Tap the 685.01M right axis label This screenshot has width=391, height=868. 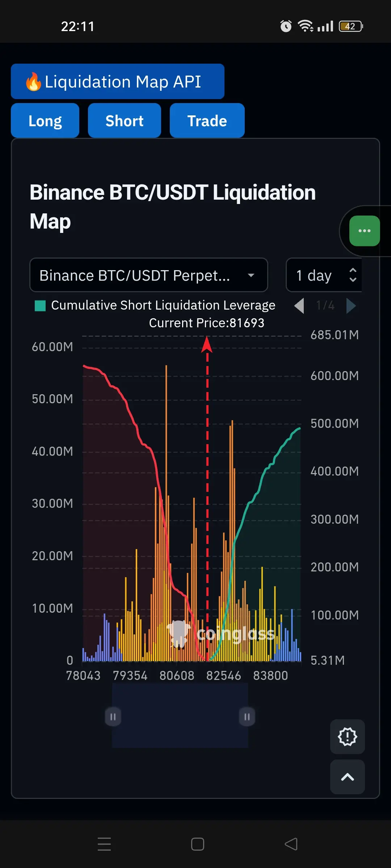pyautogui.click(x=335, y=335)
